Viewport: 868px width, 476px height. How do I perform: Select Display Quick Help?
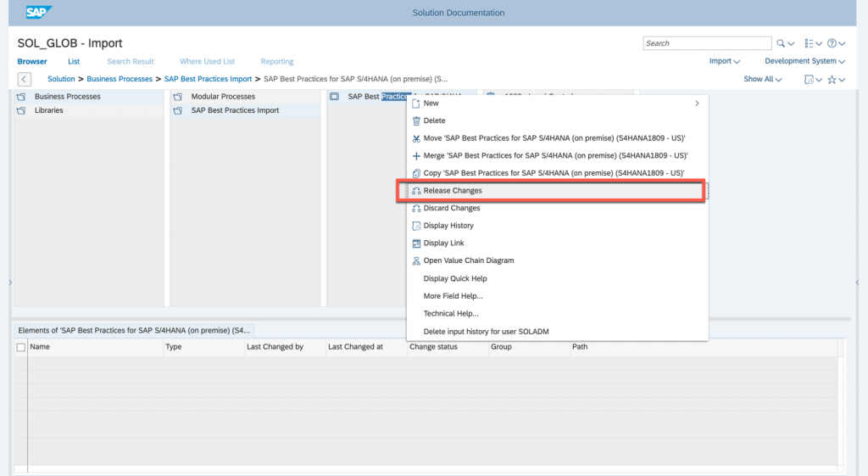click(x=558, y=279)
